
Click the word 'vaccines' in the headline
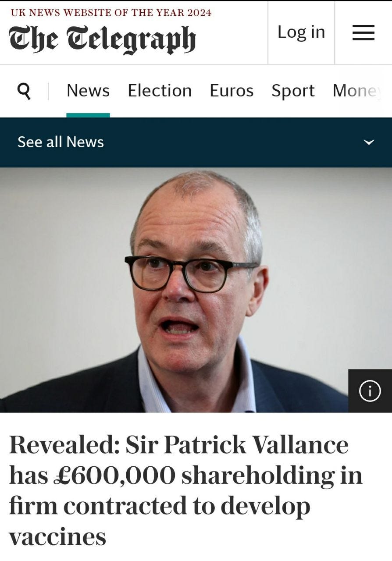click(57, 536)
